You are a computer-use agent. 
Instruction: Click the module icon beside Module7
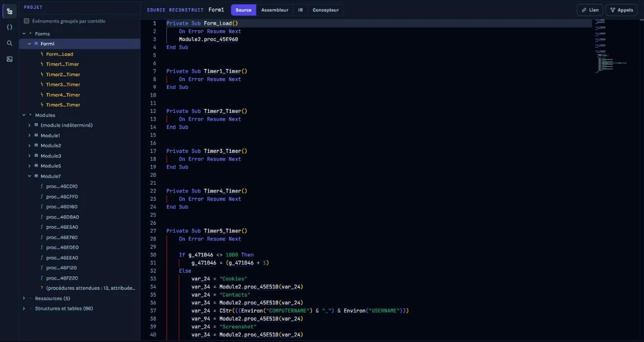click(36, 176)
